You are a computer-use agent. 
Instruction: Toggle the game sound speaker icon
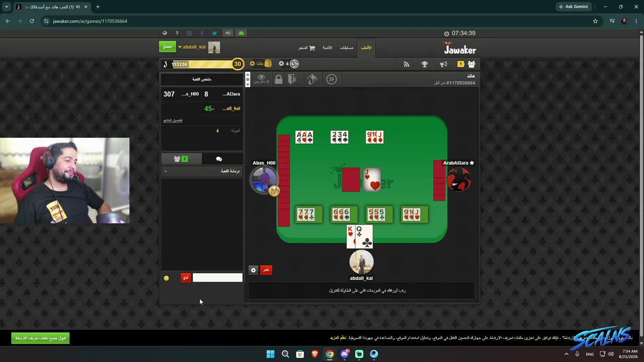click(x=228, y=33)
